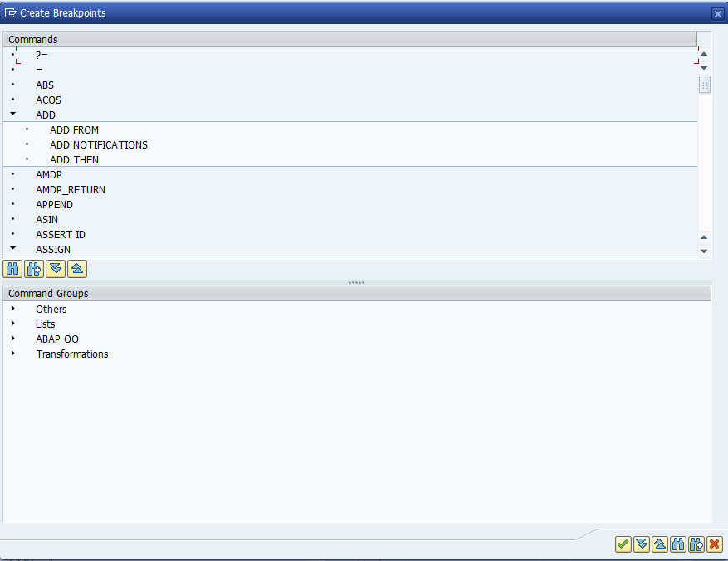Click Collapse All icon in bottom toolbar

660,544
